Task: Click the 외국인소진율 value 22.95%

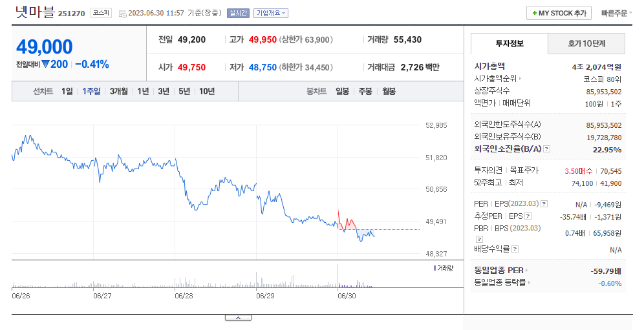Action: coord(607,150)
